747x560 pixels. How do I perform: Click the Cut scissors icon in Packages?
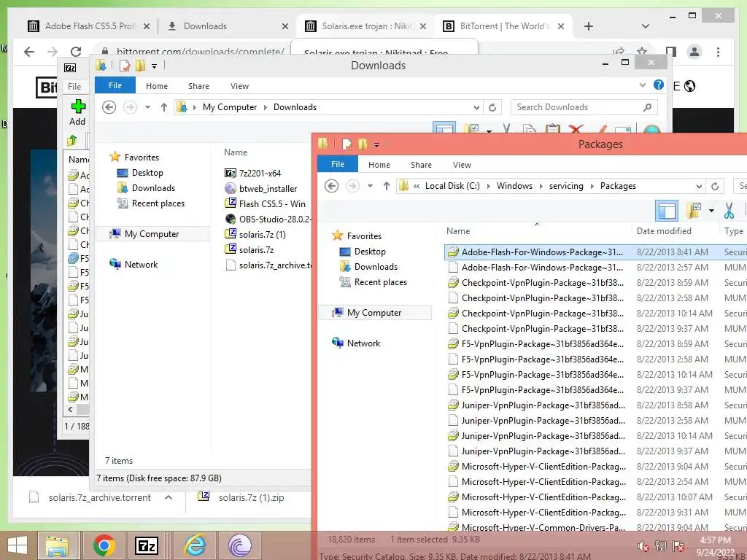(x=729, y=210)
